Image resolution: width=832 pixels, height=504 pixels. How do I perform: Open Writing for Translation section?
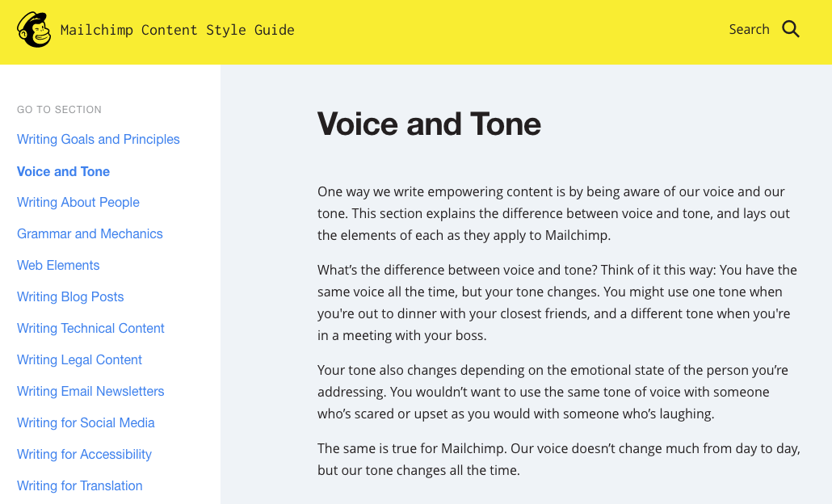(80, 485)
